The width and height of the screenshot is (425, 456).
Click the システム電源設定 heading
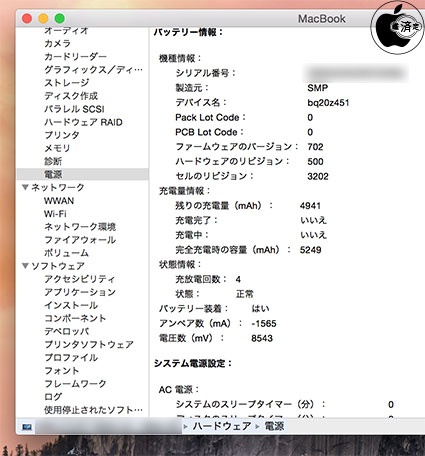pos(193,363)
